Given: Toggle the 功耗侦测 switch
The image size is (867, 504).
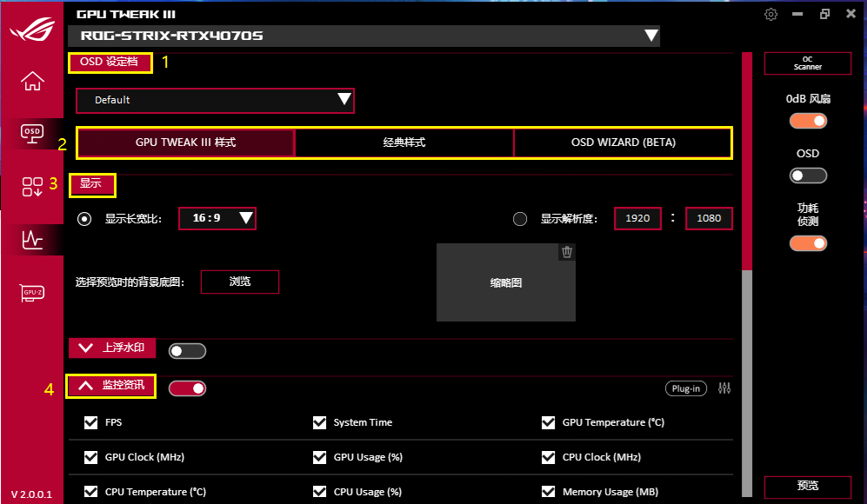Looking at the screenshot, I should [x=808, y=243].
